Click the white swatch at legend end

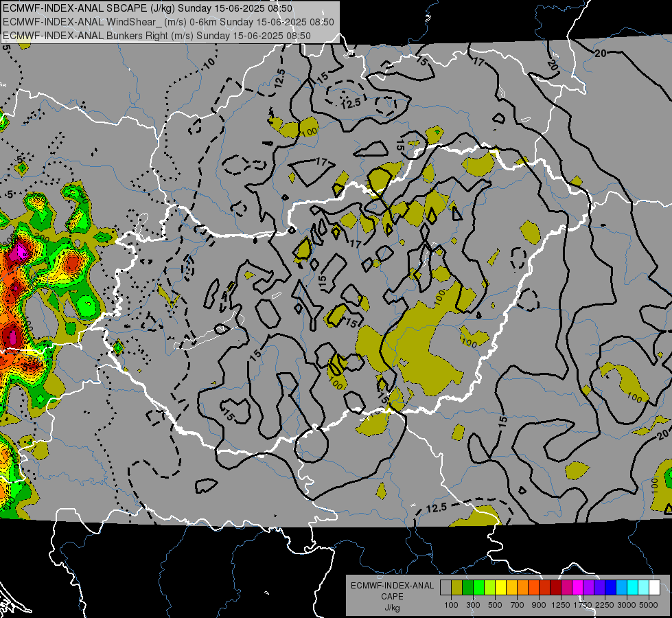(654, 587)
